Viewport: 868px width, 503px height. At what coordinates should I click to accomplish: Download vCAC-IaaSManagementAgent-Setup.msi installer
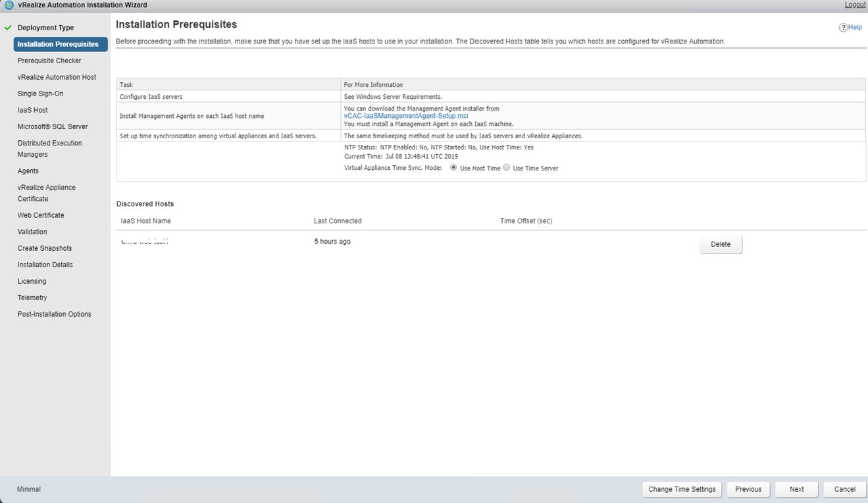point(406,116)
